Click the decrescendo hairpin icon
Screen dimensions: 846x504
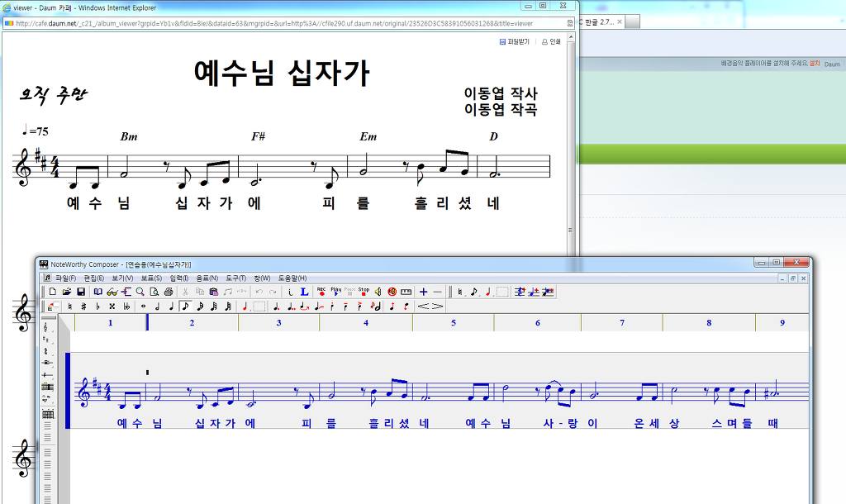[438, 306]
